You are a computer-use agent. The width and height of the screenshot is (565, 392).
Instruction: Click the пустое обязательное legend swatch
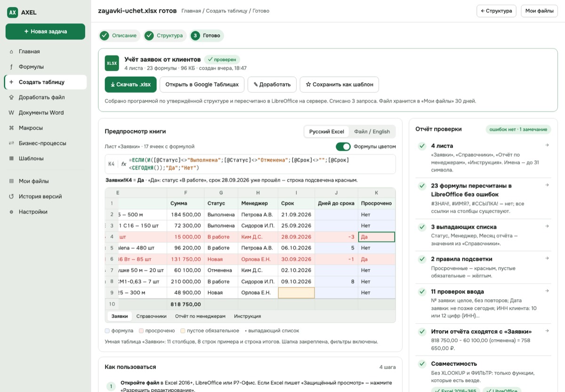pyautogui.click(x=183, y=331)
